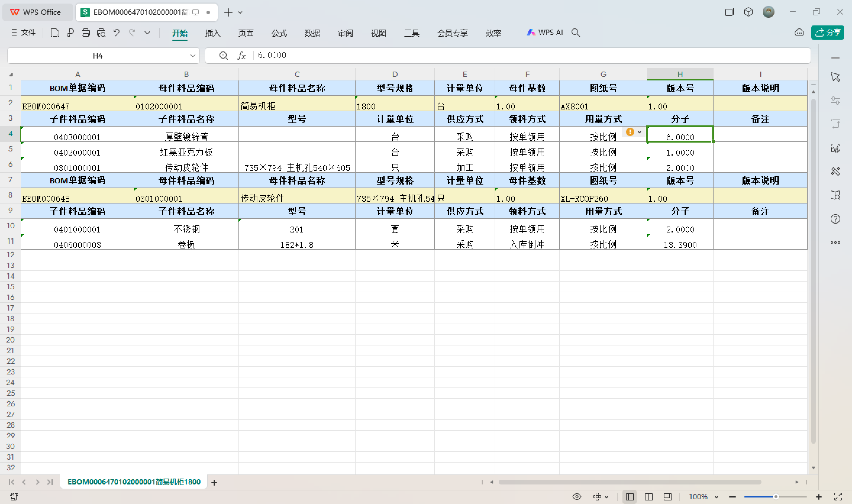Click the zoom magnifier in the formula bar

tap(223, 55)
